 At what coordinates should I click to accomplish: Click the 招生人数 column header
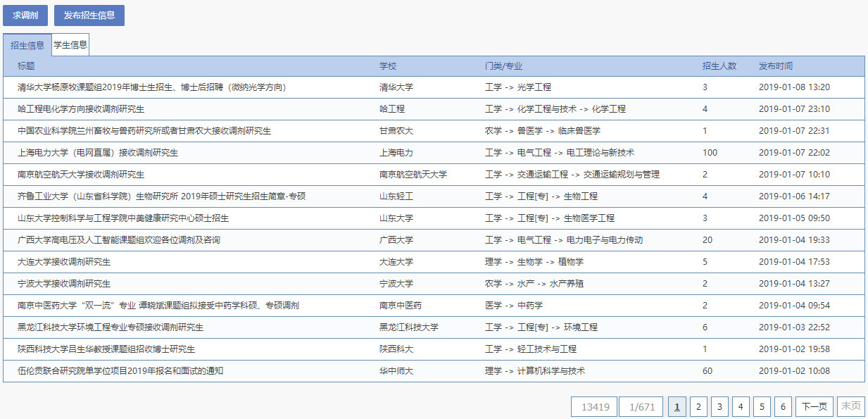click(x=719, y=66)
